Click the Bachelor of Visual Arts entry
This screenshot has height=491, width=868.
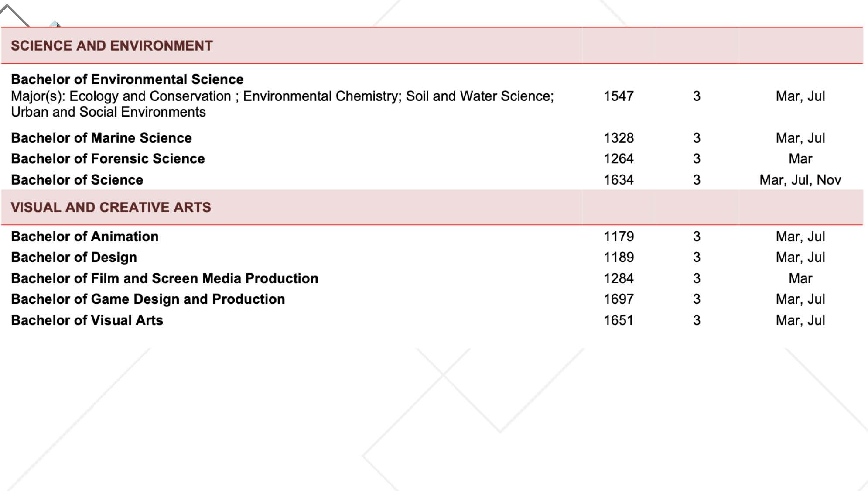pyautogui.click(x=87, y=320)
